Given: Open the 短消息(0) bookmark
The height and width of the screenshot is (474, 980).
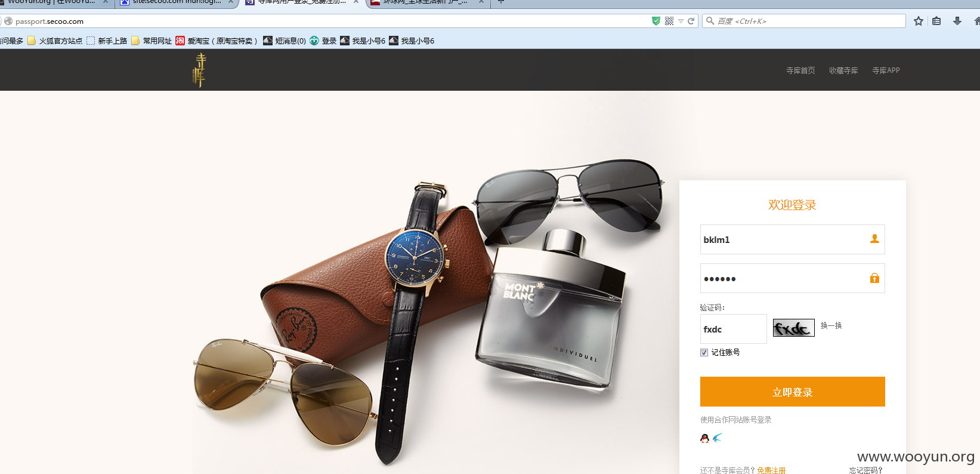Looking at the screenshot, I should click(285, 41).
